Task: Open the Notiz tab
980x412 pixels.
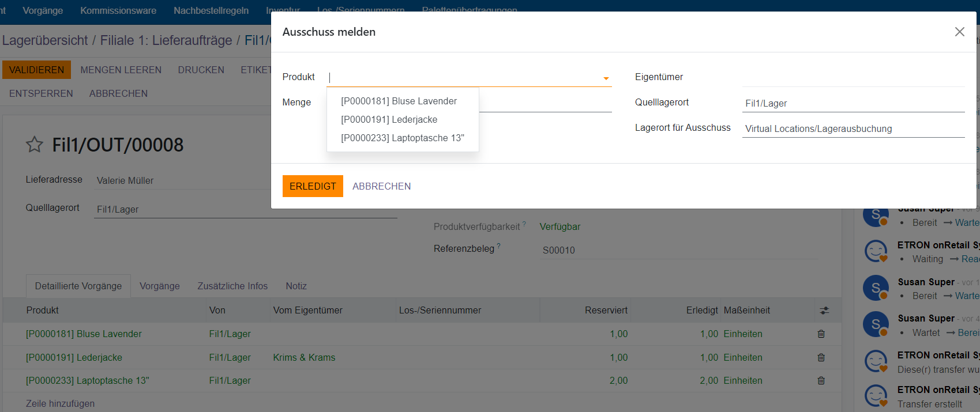Action: (296, 286)
